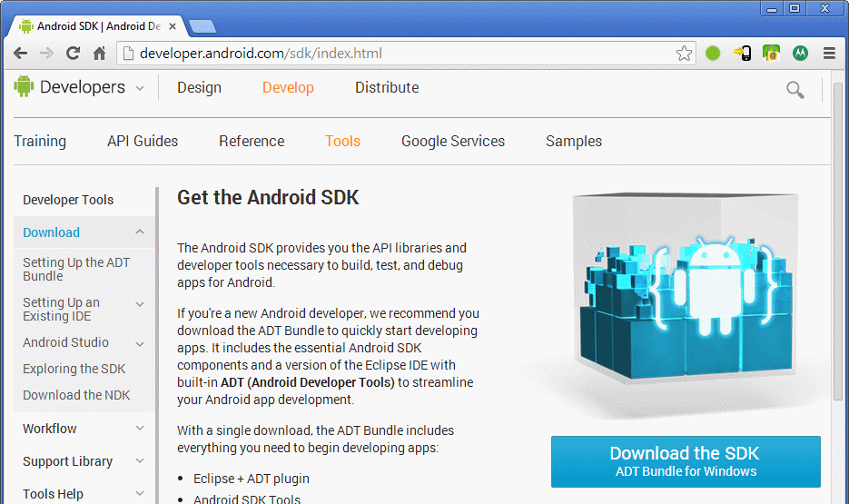849x504 pixels.
Task: Collapse the Download section chevron
Action: click(140, 232)
